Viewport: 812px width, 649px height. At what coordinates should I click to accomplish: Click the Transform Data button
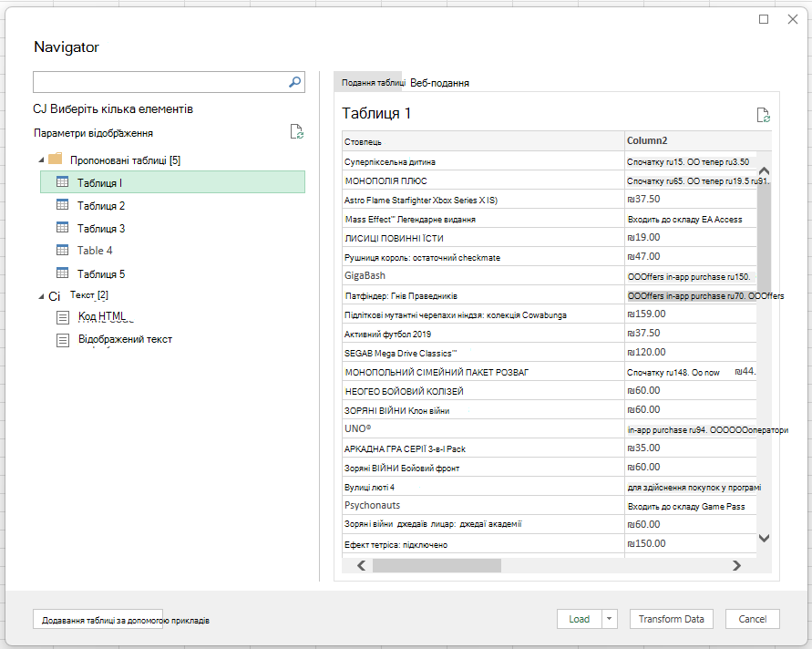(671, 619)
